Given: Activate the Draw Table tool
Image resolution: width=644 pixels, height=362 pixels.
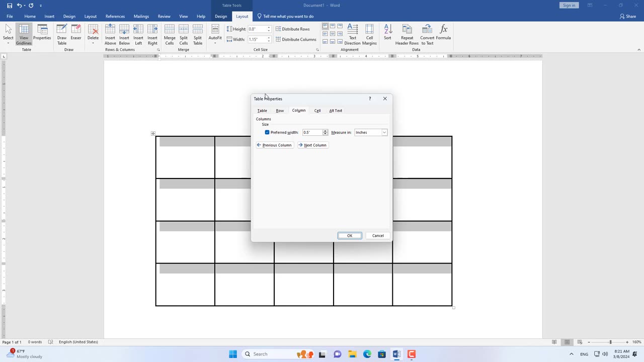Looking at the screenshot, I should tap(62, 34).
